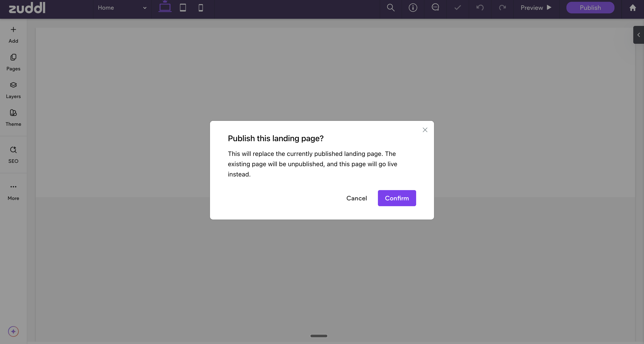The width and height of the screenshot is (644, 344).
Task: Click the Confirm button in the dialog
Action: 397,198
